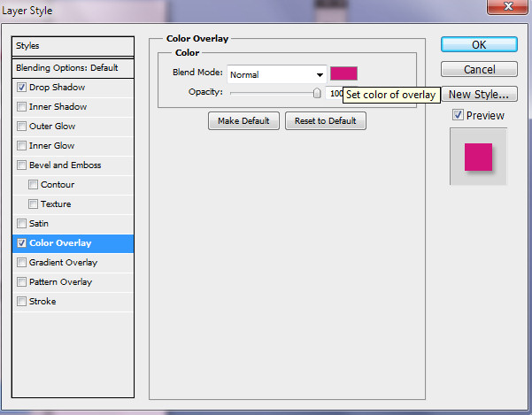Select the Gradient Overlay label
The height and width of the screenshot is (415, 532).
pyautogui.click(x=63, y=263)
